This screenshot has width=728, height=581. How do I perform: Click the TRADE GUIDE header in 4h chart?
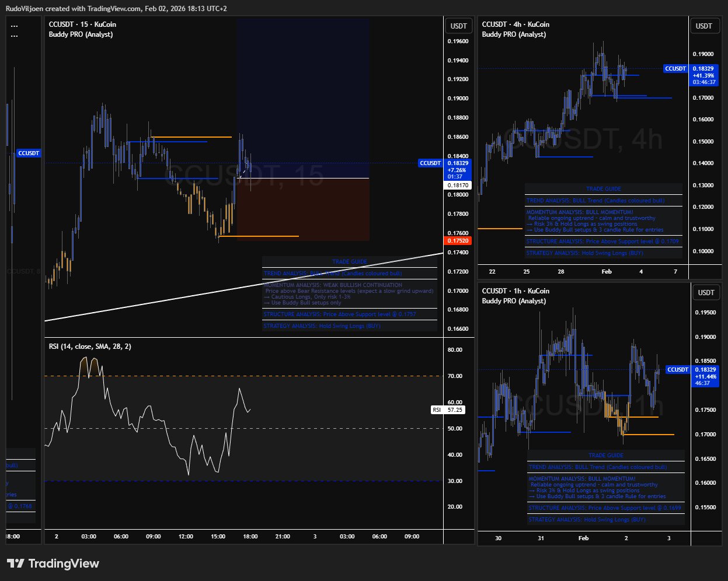click(x=604, y=189)
